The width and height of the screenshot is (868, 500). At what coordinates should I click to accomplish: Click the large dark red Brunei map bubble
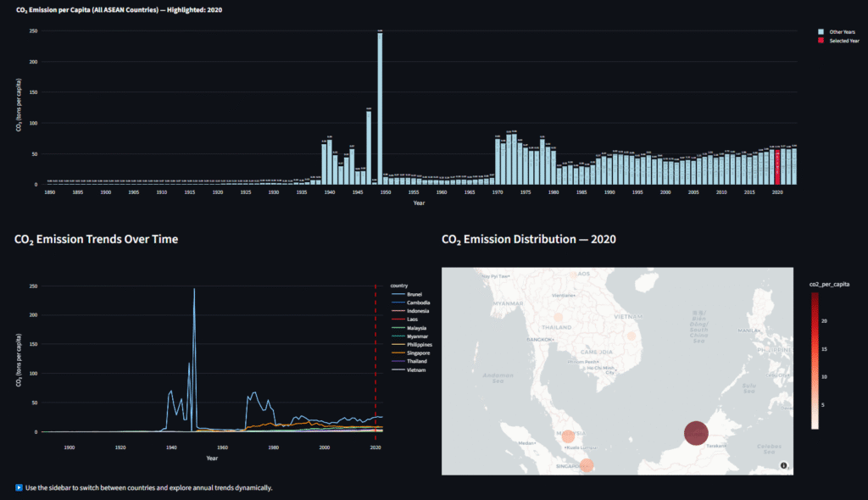[x=695, y=433]
